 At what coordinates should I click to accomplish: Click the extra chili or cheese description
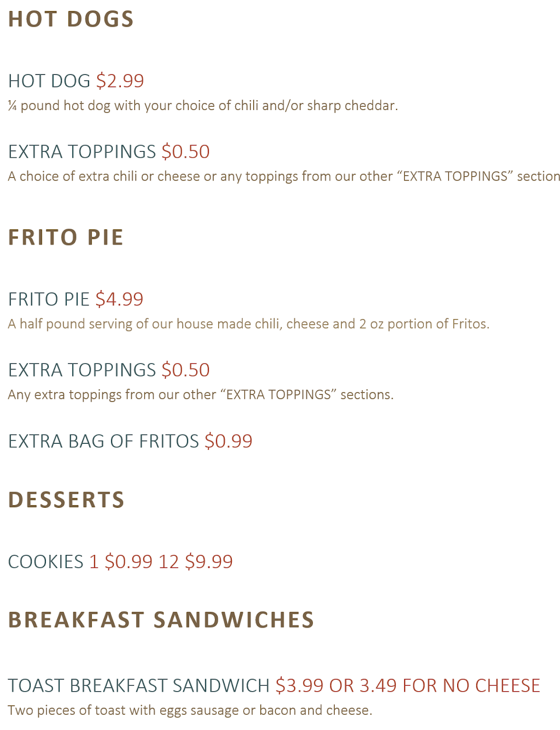pyautogui.click(x=283, y=176)
